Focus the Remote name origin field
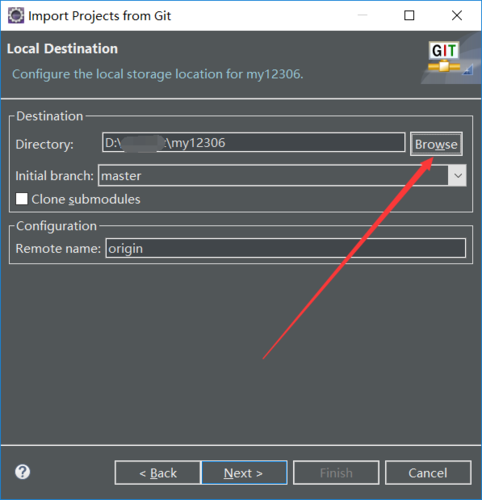The image size is (482, 500). click(286, 248)
